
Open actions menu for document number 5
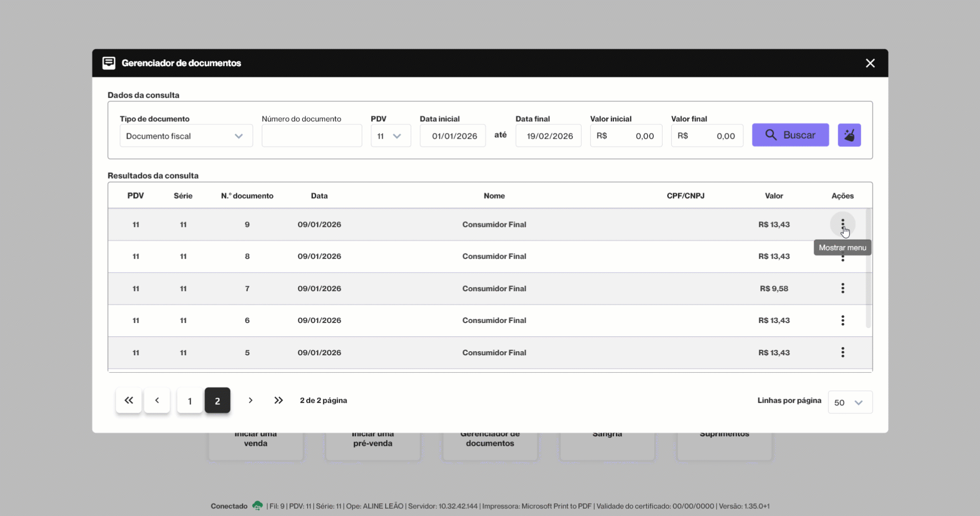click(x=842, y=352)
